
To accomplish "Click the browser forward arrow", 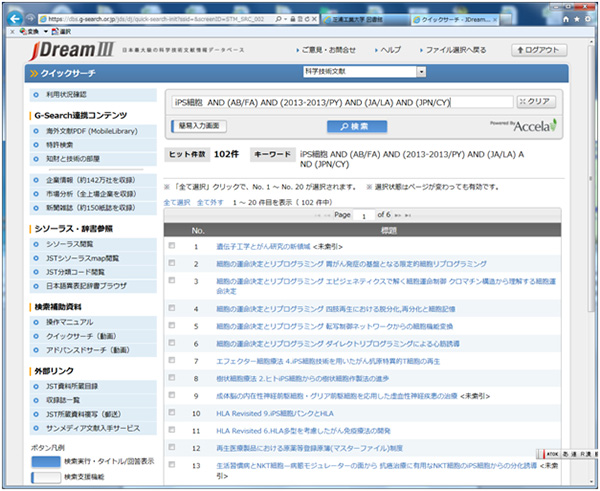I will coord(30,18).
